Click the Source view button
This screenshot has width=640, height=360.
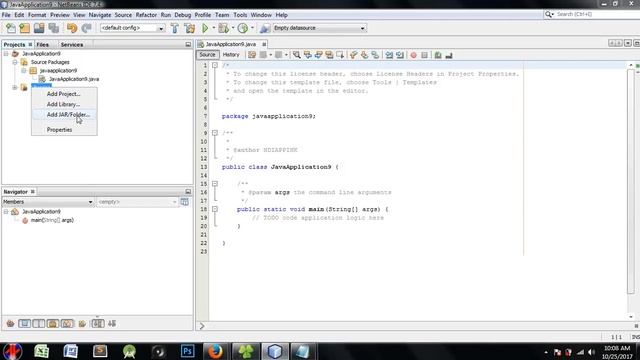207,55
